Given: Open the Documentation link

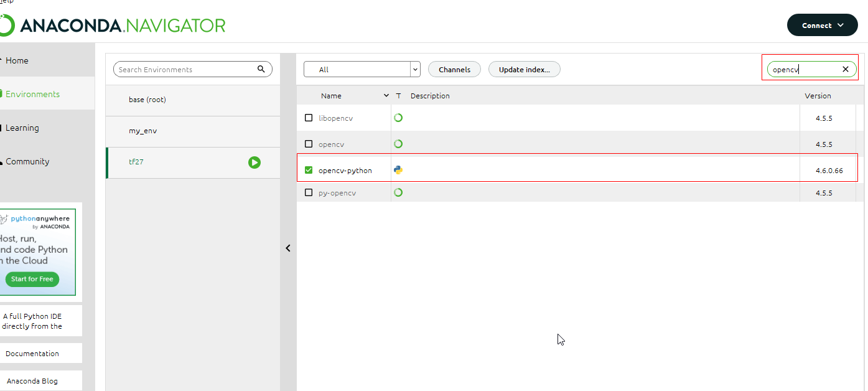Looking at the screenshot, I should (x=40, y=353).
